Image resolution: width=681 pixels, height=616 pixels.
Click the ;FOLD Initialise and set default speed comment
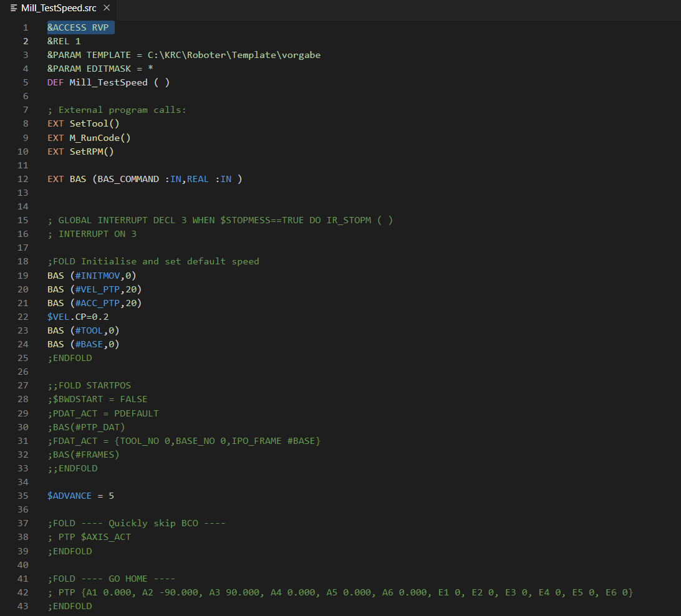153,261
